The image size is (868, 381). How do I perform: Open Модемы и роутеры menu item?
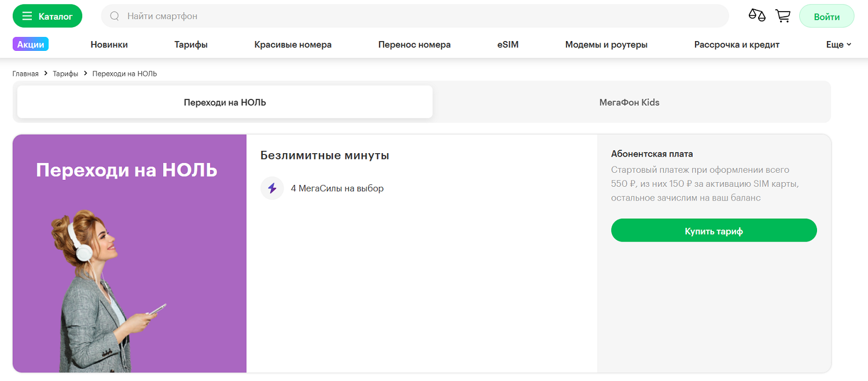pyautogui.click(x=606, y=45)
